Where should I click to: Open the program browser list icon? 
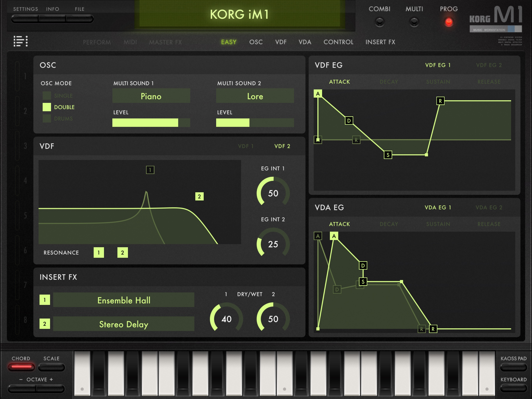(x=20, y=41)
